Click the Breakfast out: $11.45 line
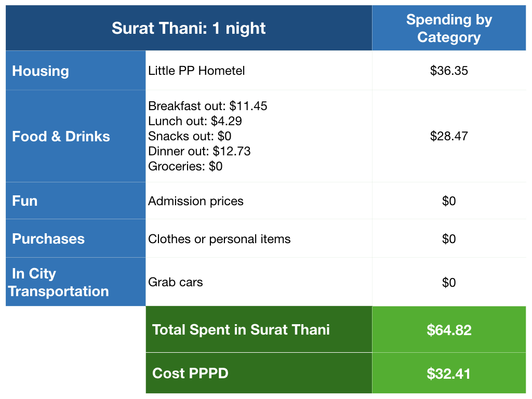This screenshot has width=532, height=399. (207, 106)
